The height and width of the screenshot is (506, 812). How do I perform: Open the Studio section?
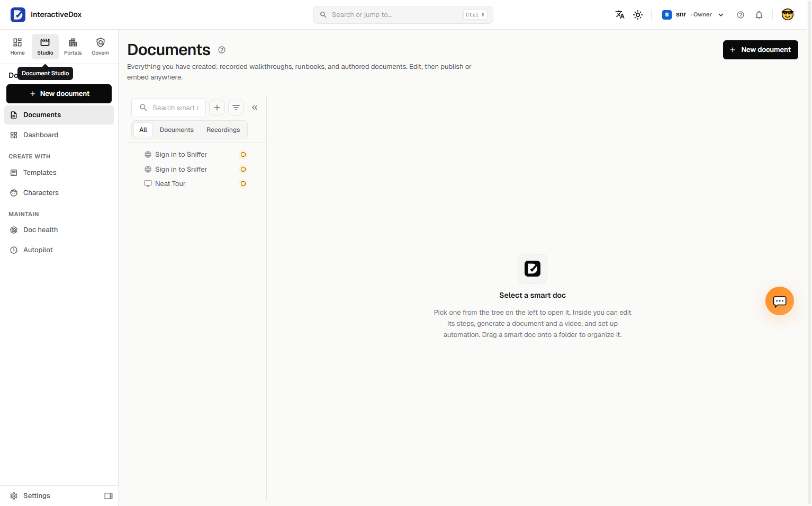coord(45,47)
